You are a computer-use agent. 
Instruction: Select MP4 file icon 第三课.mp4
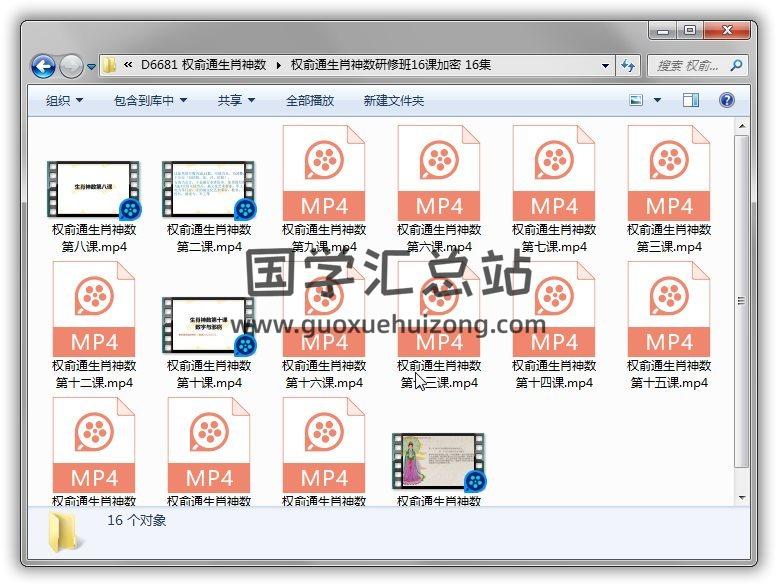669,173
